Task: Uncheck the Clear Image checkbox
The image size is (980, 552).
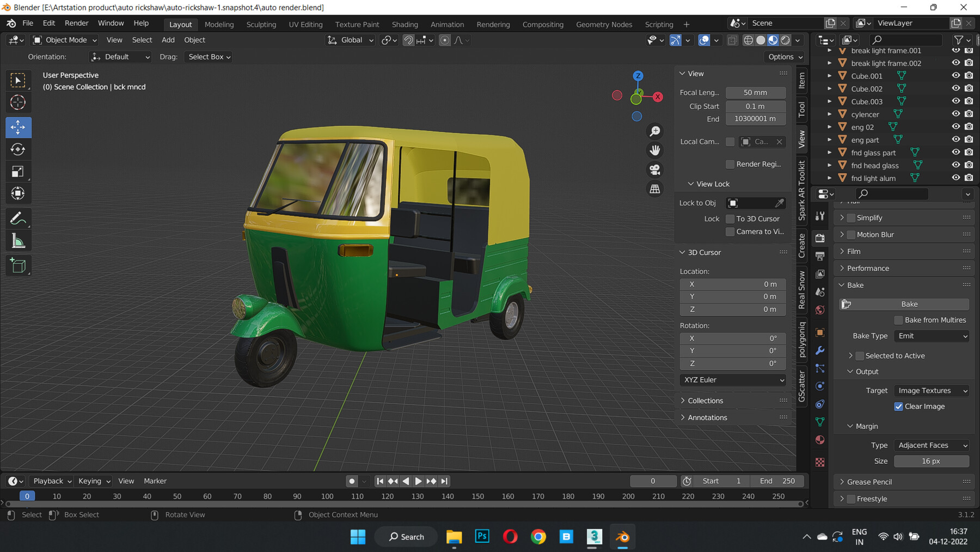Action: (x=898, y=407)
